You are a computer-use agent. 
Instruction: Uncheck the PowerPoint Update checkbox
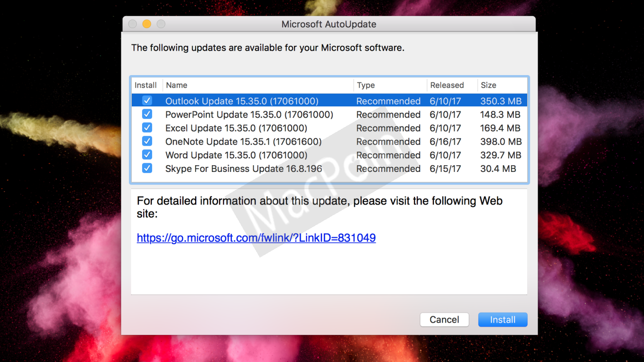[147, 114]
